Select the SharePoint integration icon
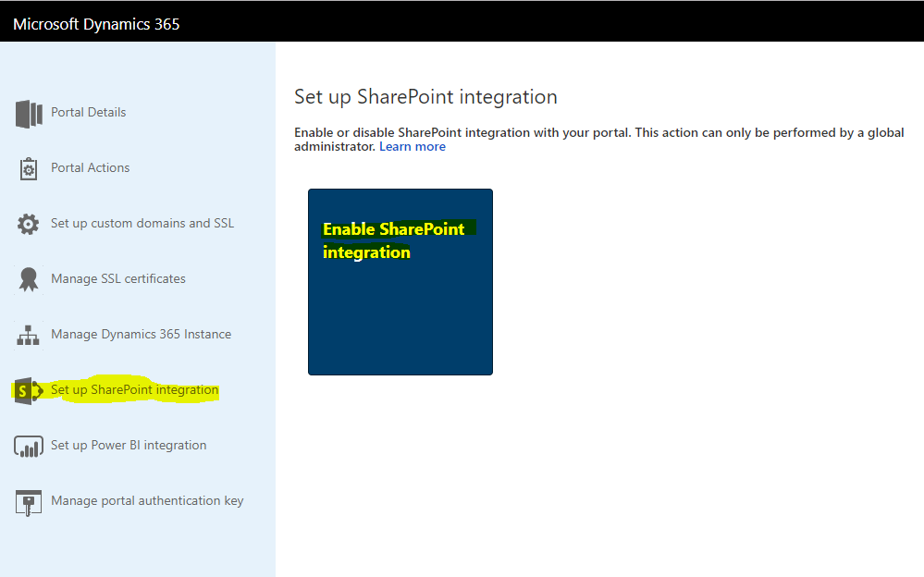The height and width of the screenshot is (577, 924). [28, 389]
